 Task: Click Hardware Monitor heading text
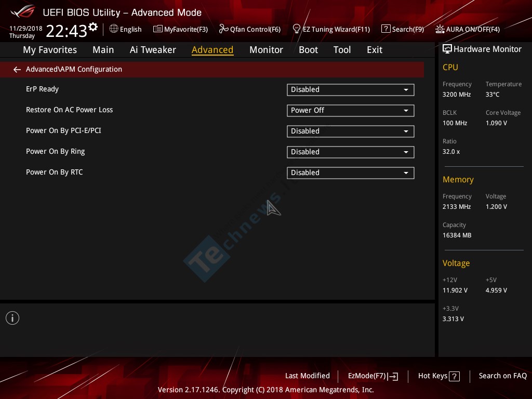(487, 49)
